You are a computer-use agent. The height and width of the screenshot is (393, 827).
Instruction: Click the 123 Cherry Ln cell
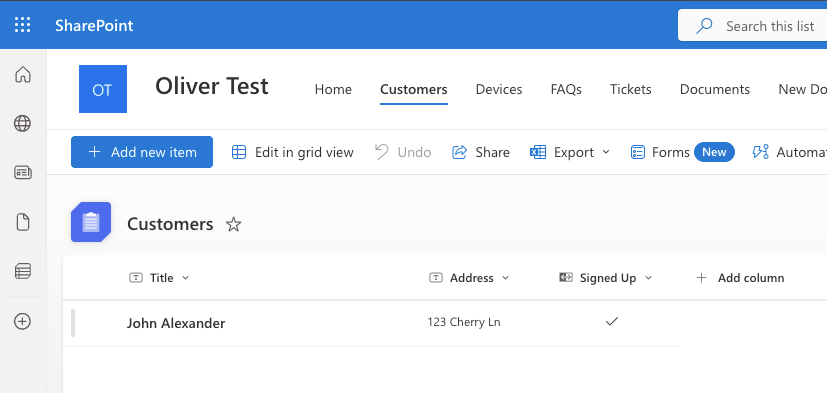point(464,322)
